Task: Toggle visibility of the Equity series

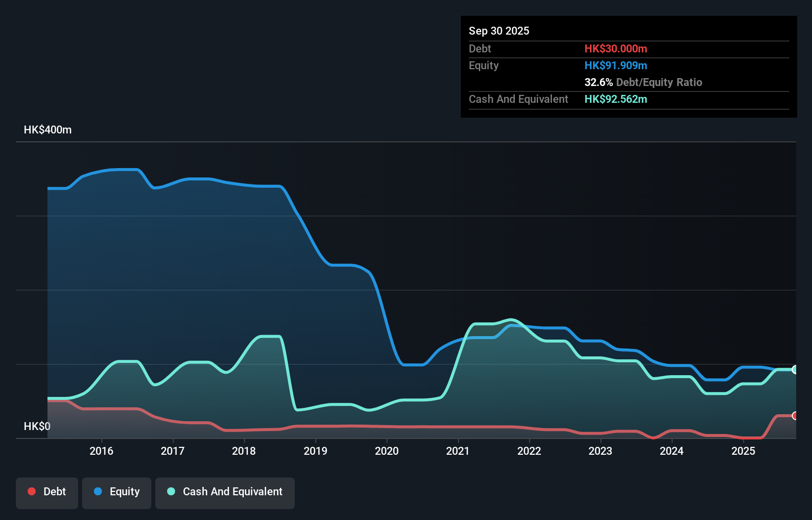Action: (x=116, y=491)
